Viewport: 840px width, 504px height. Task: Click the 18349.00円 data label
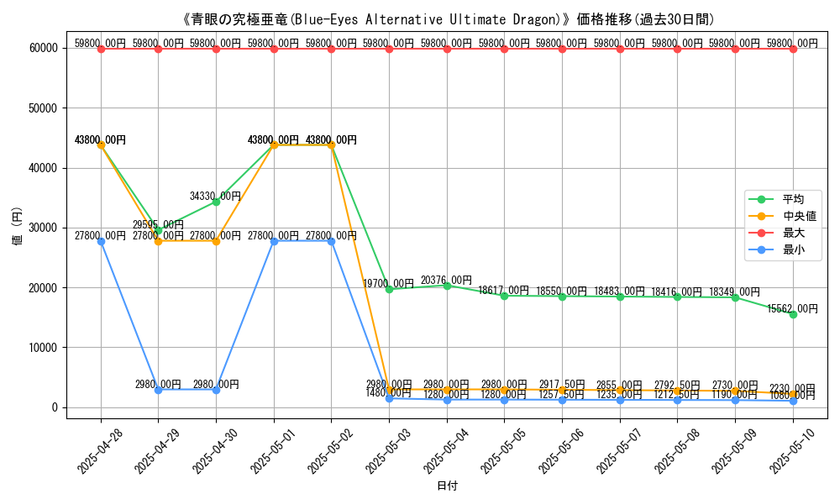[734, 292]
